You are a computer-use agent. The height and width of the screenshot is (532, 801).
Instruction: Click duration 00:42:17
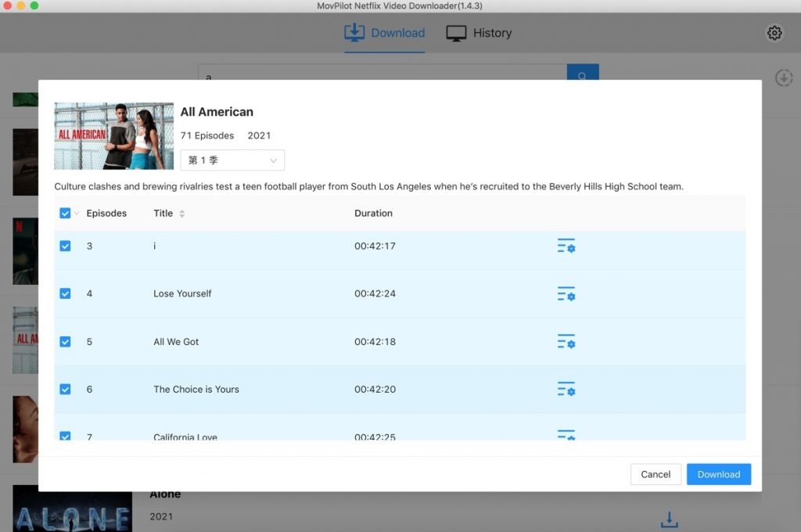375,246
